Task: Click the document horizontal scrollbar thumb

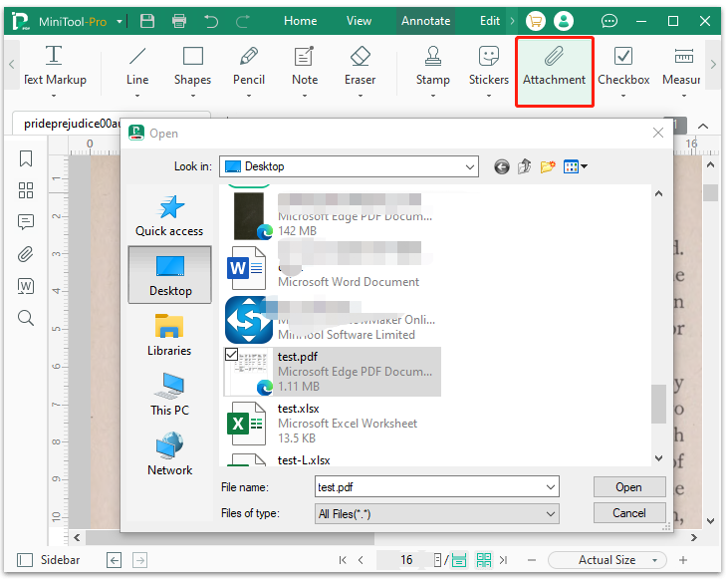Action: [x=230, y=538]
